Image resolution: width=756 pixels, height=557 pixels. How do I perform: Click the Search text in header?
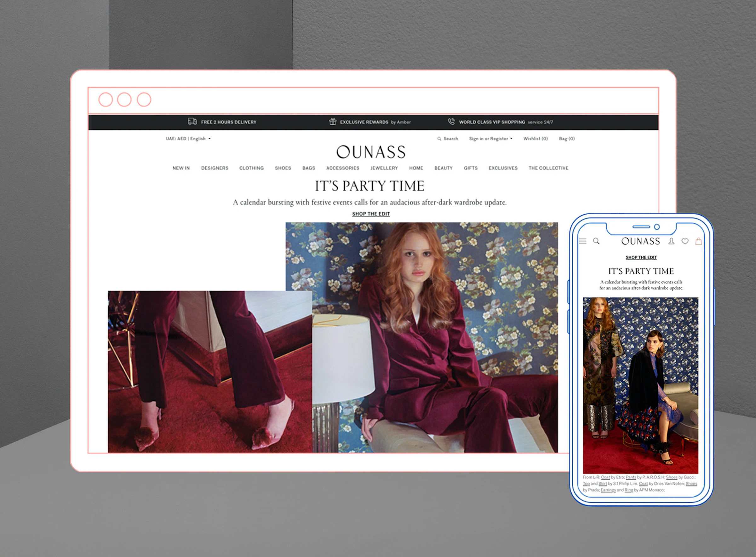(451, 139)
